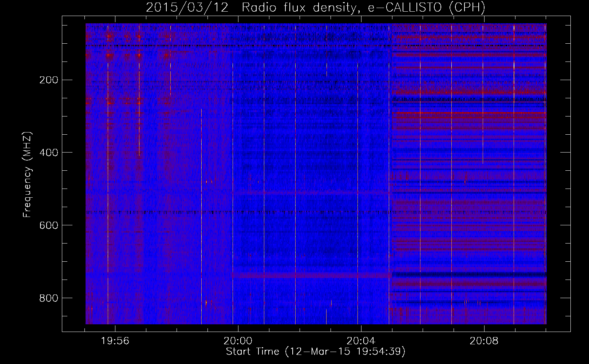Click the "200" frequency tick label
589x364 pixels.
(49, 80)
